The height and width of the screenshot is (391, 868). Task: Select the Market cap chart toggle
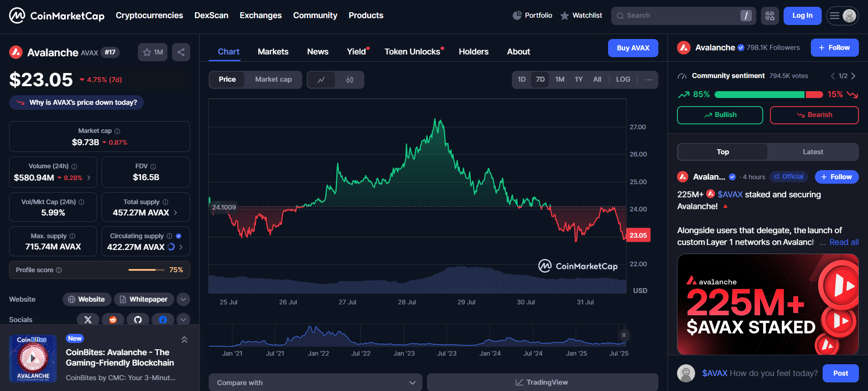[273, 79]
